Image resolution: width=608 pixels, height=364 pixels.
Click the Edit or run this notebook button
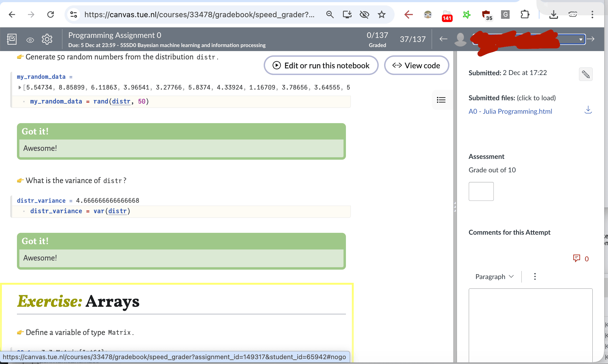[x=321, y=65]
